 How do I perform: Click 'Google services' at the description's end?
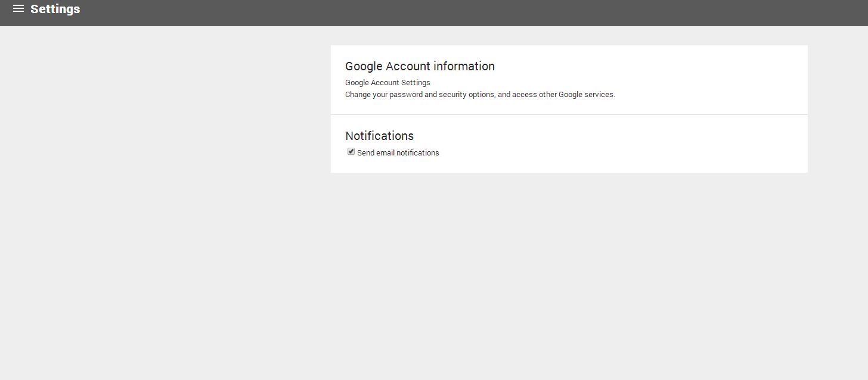pos(585,95)
